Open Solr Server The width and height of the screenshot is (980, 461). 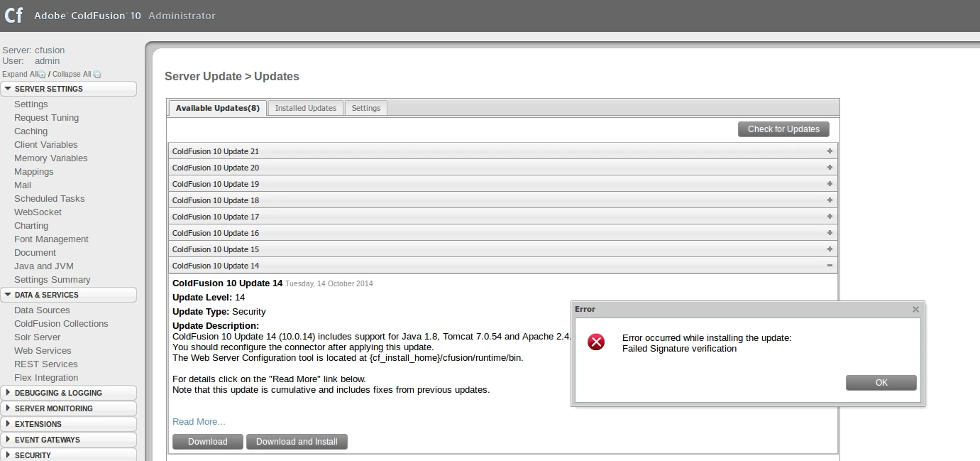pos(38,337)
